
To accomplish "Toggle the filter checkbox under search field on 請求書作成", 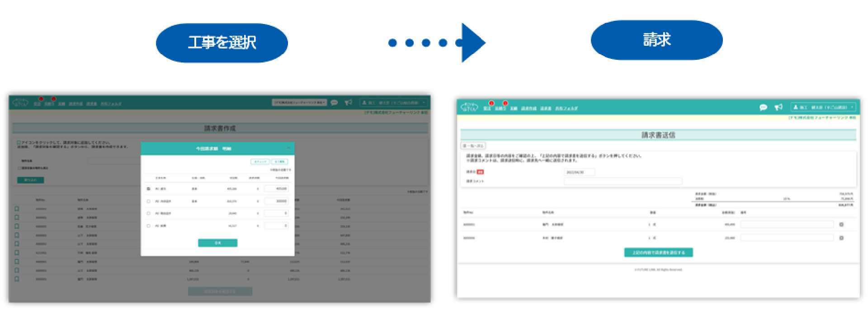I will click(x=19, y=168).
